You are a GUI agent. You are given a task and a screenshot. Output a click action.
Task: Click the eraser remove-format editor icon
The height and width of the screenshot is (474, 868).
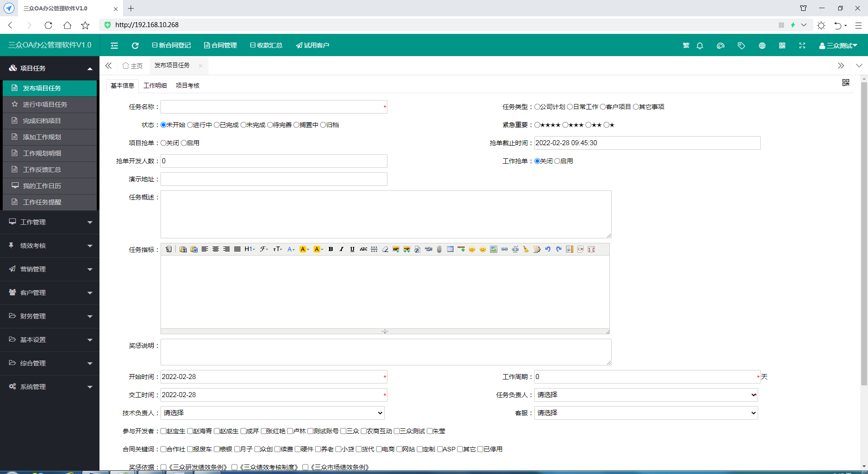coord(385,249)
